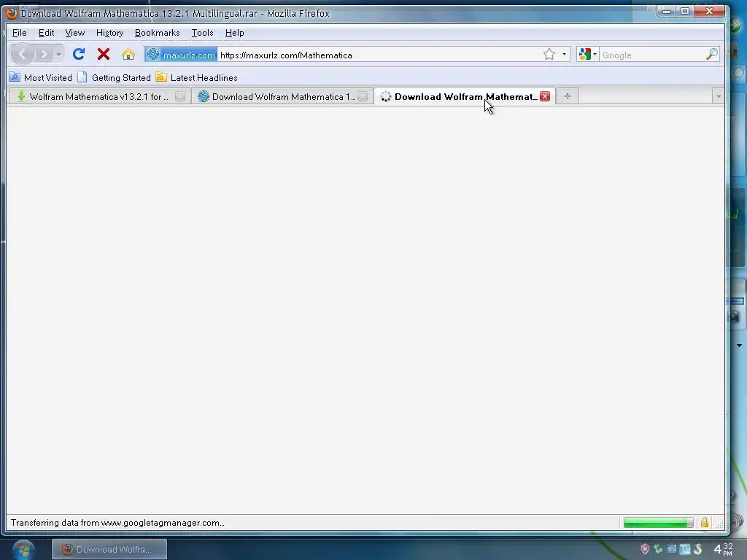Screen dimensions: 747x560
Task: Click the magnifying glass search icon
Action: coord(712,54)
